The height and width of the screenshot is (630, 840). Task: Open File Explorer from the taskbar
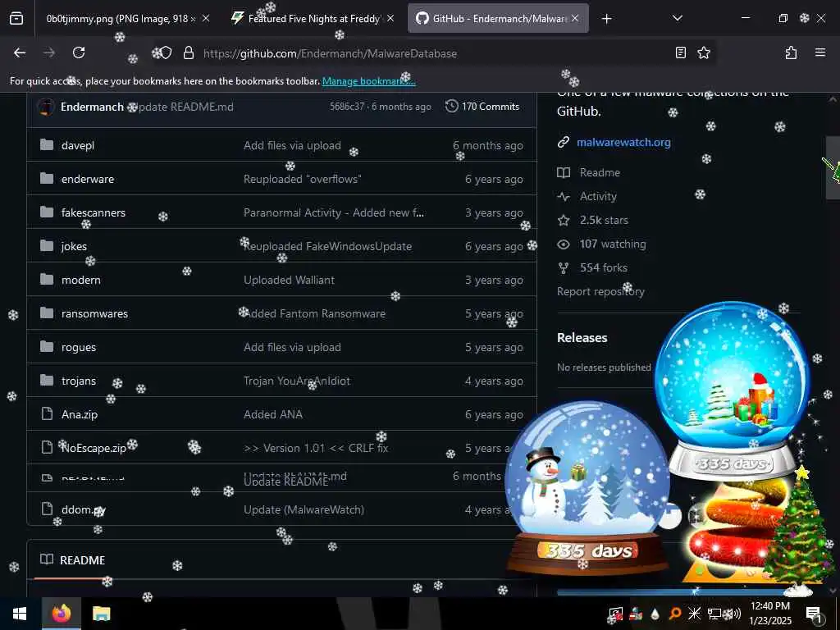[x=101, y=614]
